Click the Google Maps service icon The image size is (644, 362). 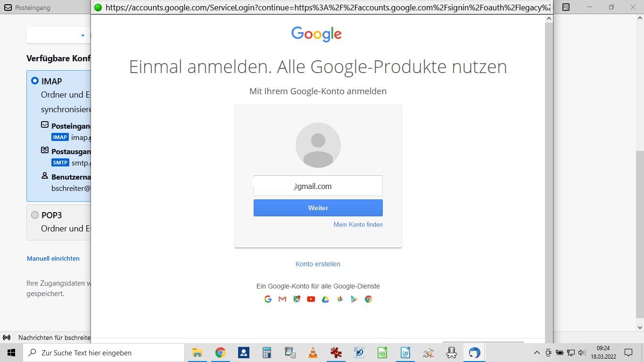pos(297,299)
